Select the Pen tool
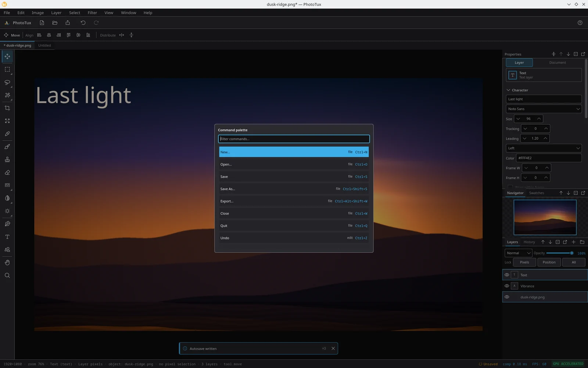The width and height of the screenshot is (588, 368). pyautogui.click(x=7, y=224)
